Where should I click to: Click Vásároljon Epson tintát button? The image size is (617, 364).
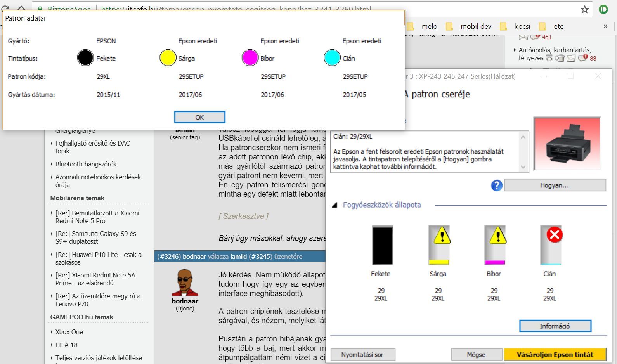pos(555,355)
